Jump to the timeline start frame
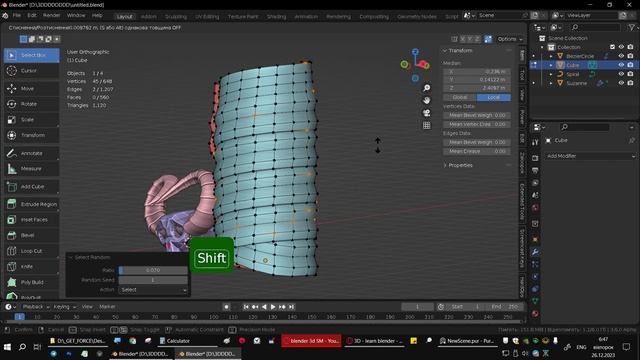This screenshot has height=360, width=640. [x=246, y=307]
